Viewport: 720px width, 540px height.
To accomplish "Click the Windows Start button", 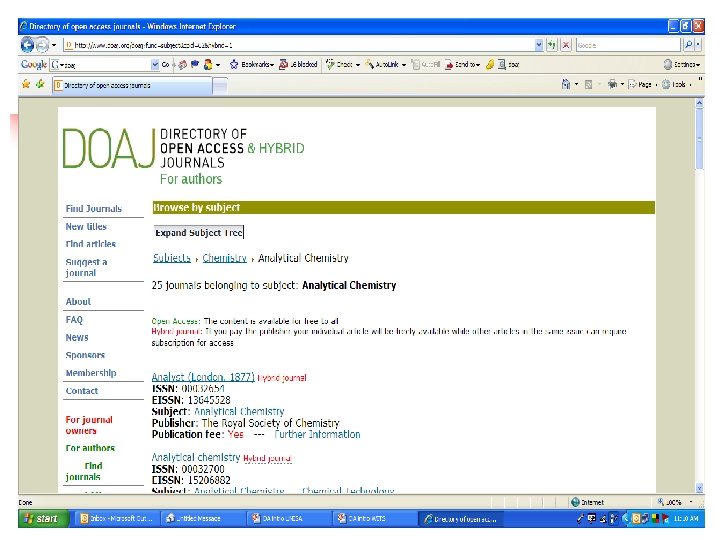I will coord(43,518).
